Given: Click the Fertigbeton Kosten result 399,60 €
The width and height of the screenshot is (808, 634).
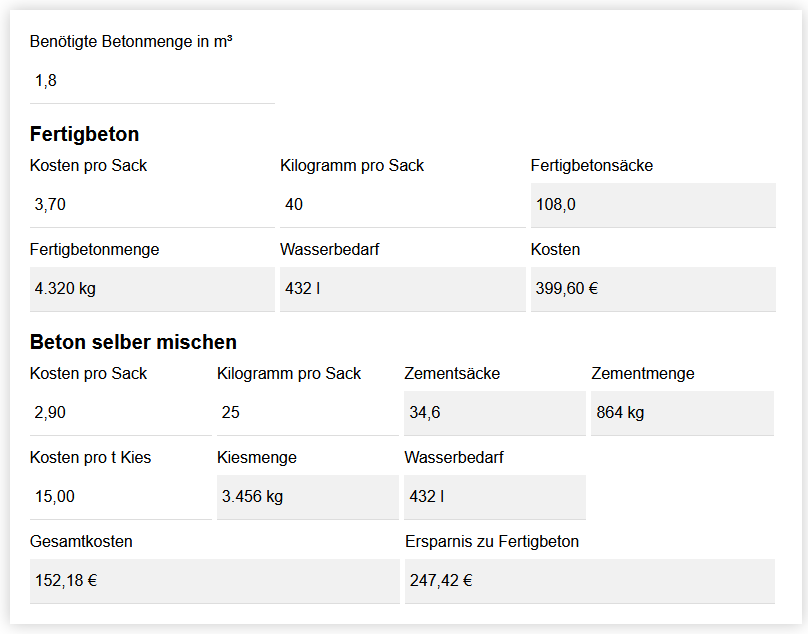Looking at the screenshot, I should tap(653, 289).
